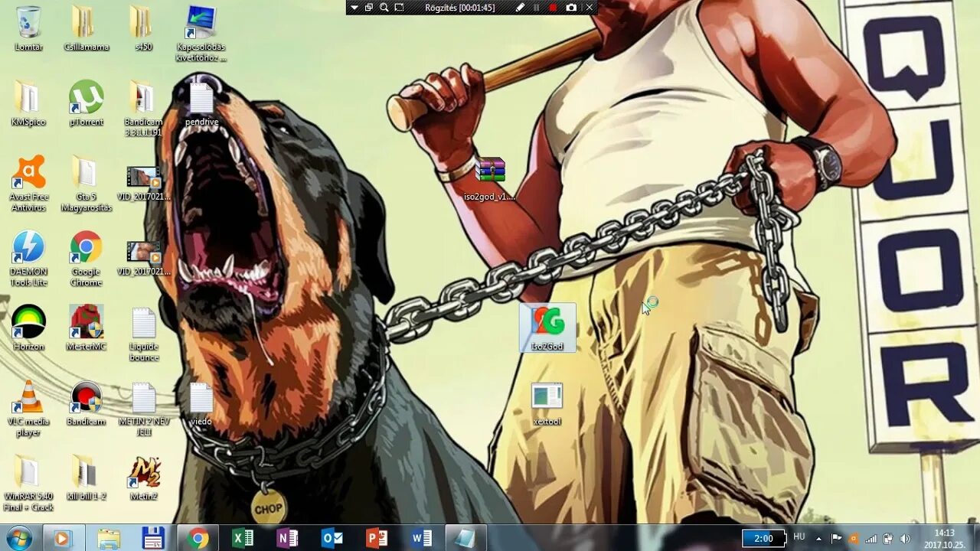Open the volume speaker tray icon

click(905, 538)
